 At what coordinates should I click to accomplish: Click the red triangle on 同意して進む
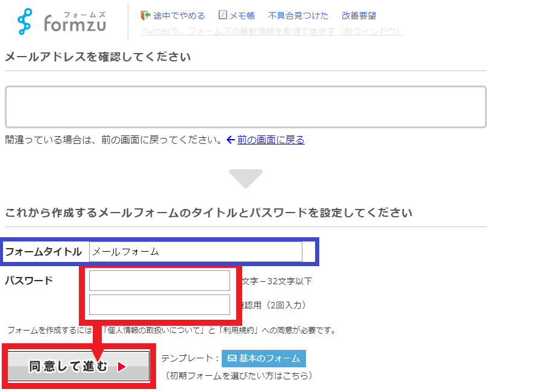(x=122, y=367)
